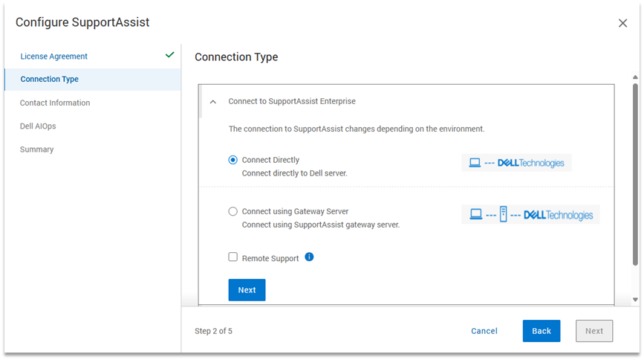Open the License Agreement step

click(x=53, y=57)
